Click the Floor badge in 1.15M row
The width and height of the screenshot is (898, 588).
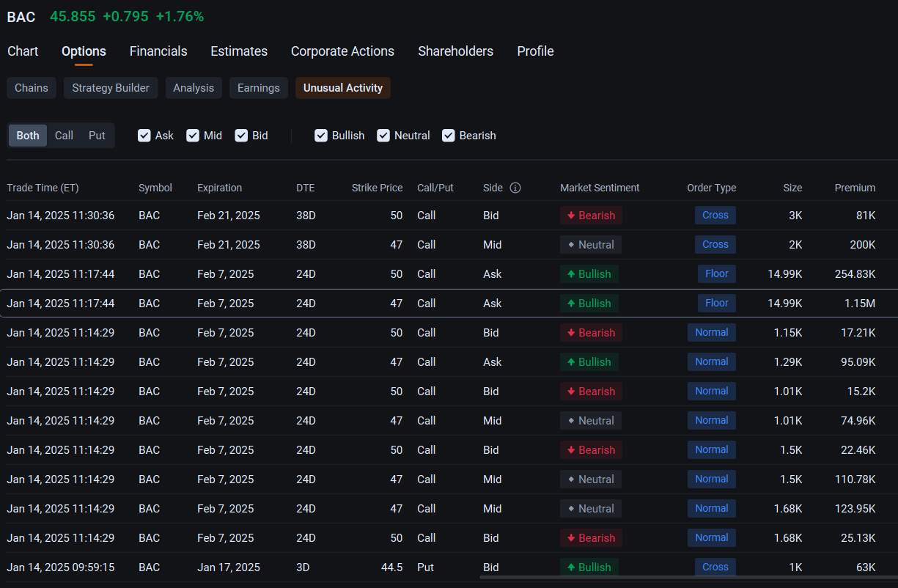click(716, 304)
